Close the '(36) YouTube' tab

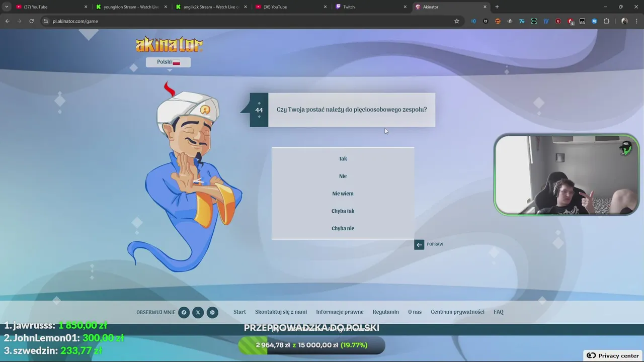pos(325,7)
